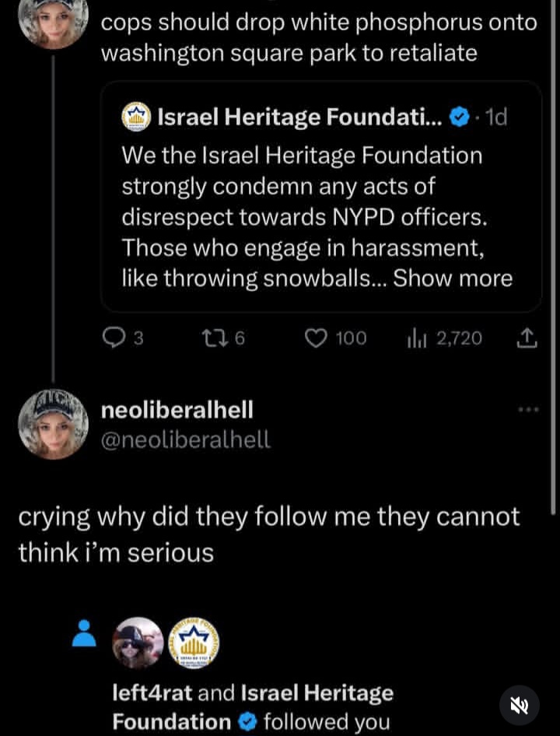Click the share upload icon
Screen dimensions: 560x736
point(527,338)
